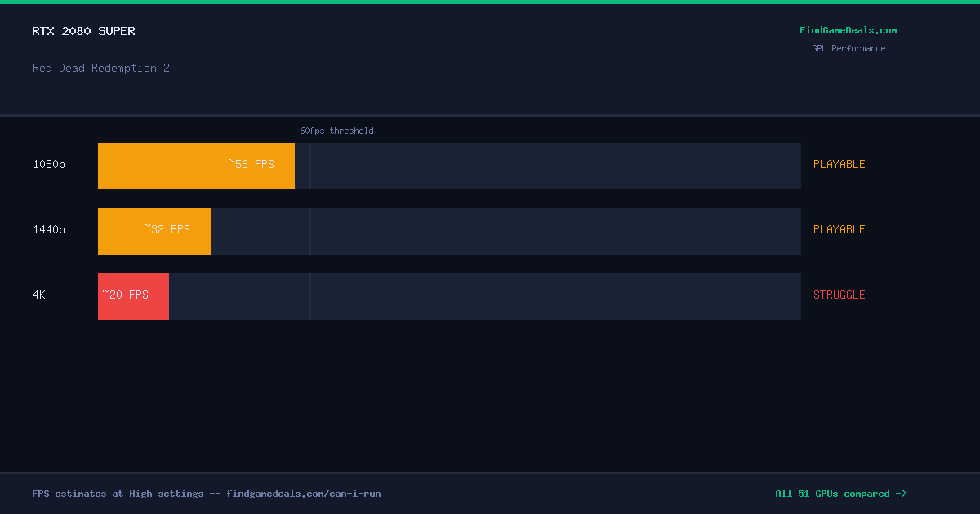Click the orange ~32 FPS bar
980x514 pixels.
[x=154, y=231]
